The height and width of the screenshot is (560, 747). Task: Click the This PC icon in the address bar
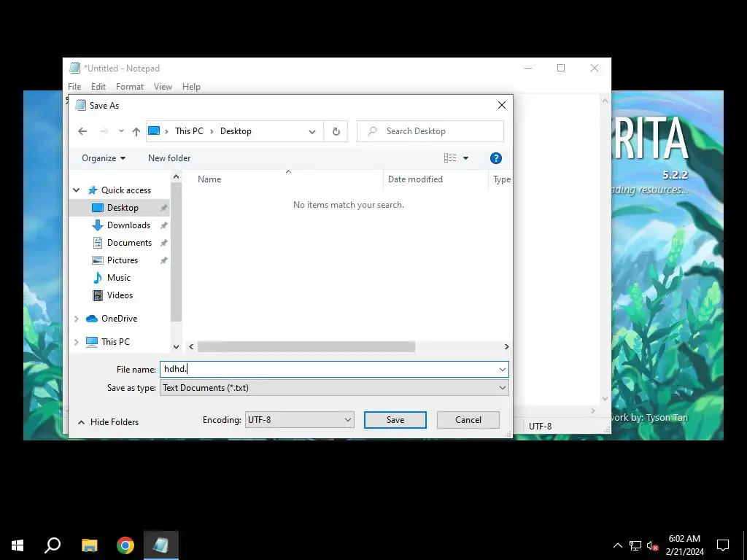154,131
